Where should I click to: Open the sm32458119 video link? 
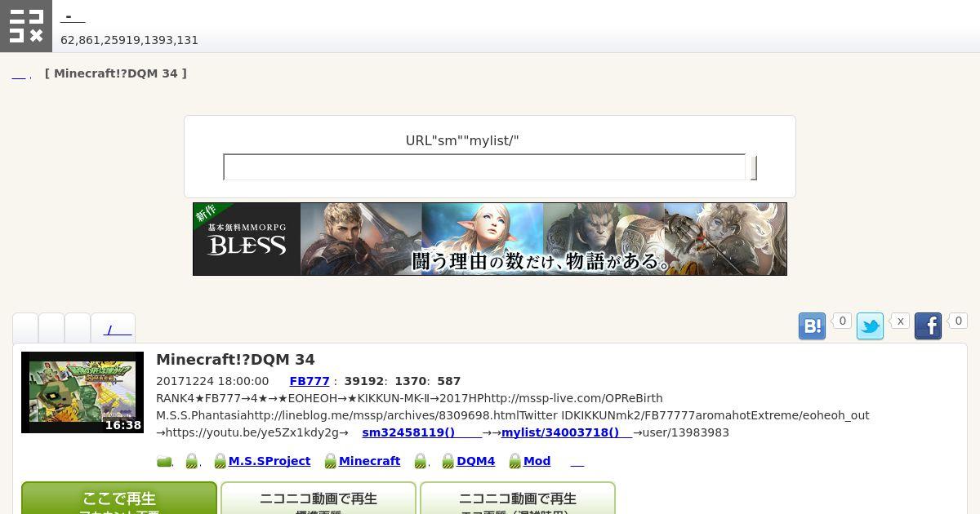coord(421,432)
